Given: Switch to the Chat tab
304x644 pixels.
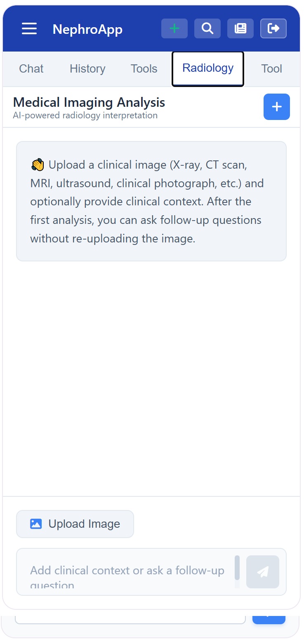Looking at the screenshot, I should point(31,68).
